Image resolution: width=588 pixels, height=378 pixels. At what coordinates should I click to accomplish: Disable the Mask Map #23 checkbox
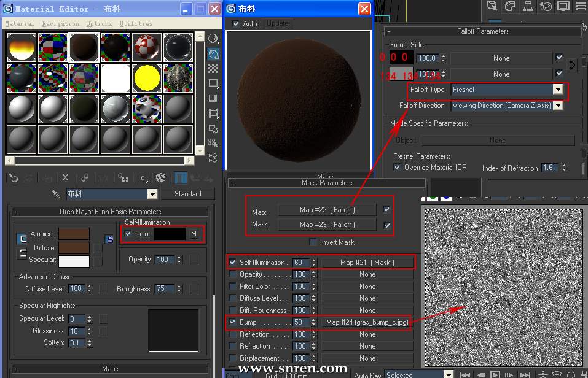[x=386, y=225]
